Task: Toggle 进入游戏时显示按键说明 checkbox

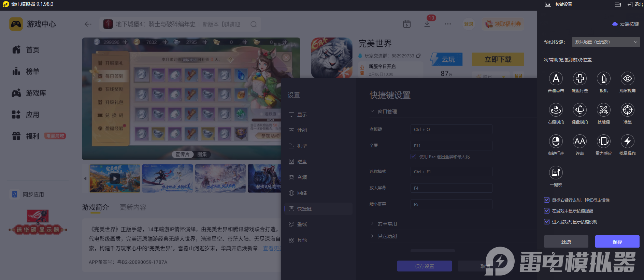Action: (x=547, y=222)
